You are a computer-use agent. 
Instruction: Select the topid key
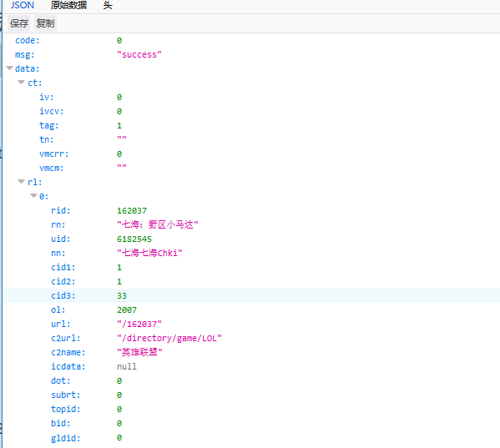66,409
